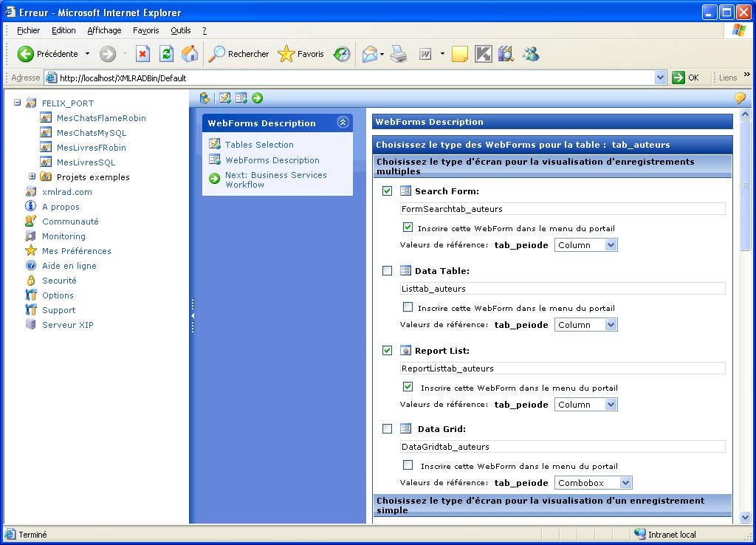Expand the Projets exemples tree node

click(32, 177)
